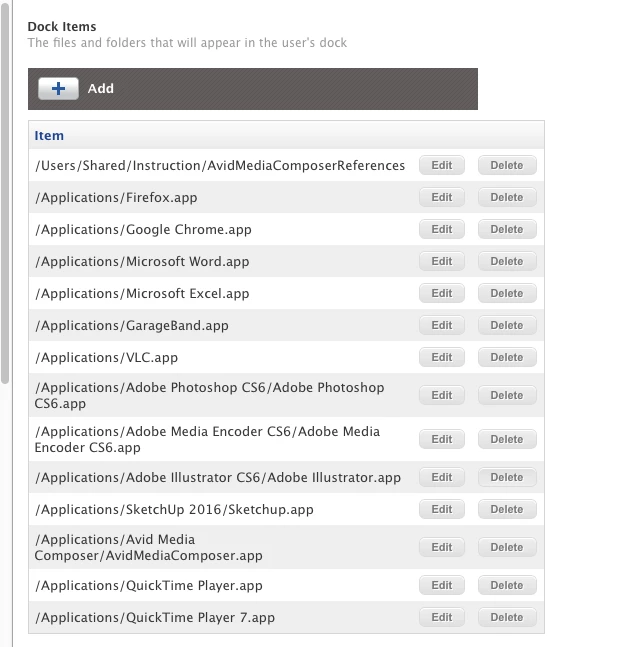Edit the AvidMediaComposerReferences dock item
638x647 pixels.
click(x=442, y=165)
